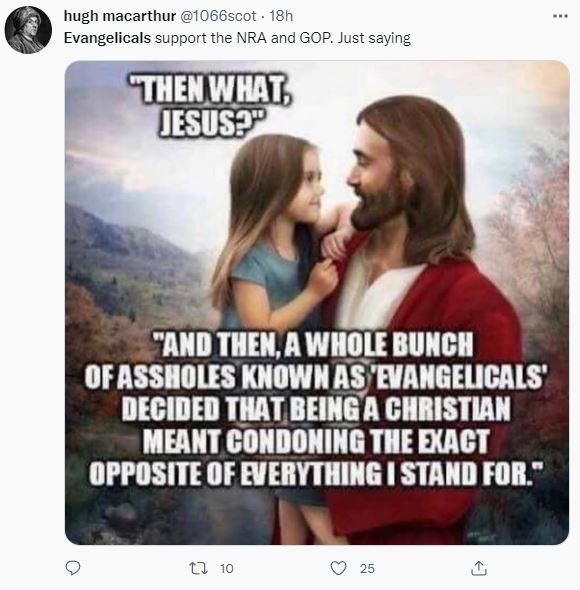Reply to the tweet via speech bubble icon

73,568
